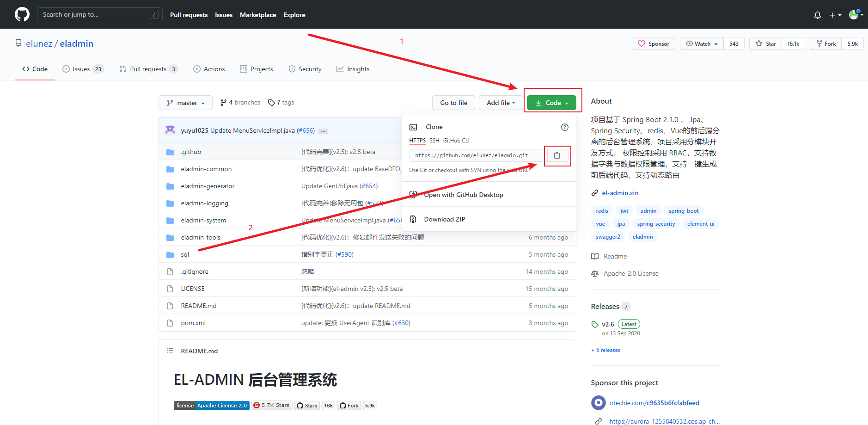Select the SSH clone tab

[434, 141]
